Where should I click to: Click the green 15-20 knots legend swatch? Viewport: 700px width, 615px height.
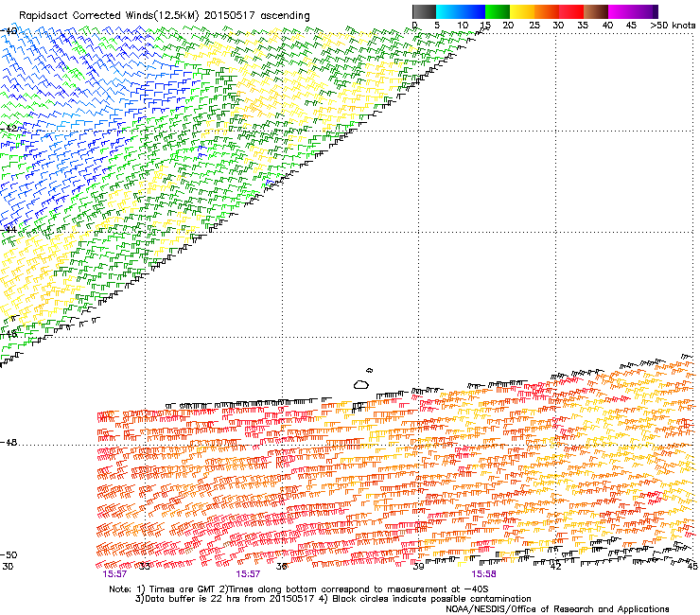[498, 11]
